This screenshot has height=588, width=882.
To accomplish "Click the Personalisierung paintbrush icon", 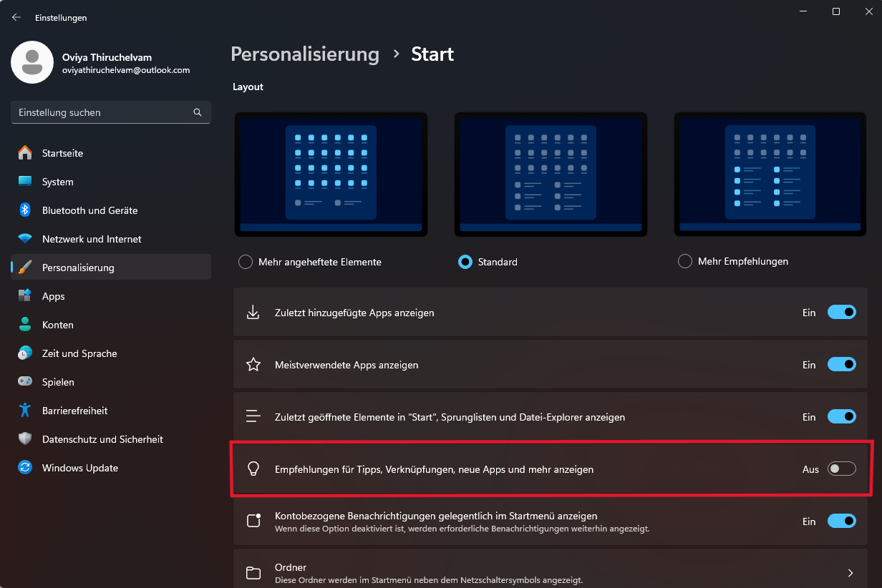I will click(25, 268).
